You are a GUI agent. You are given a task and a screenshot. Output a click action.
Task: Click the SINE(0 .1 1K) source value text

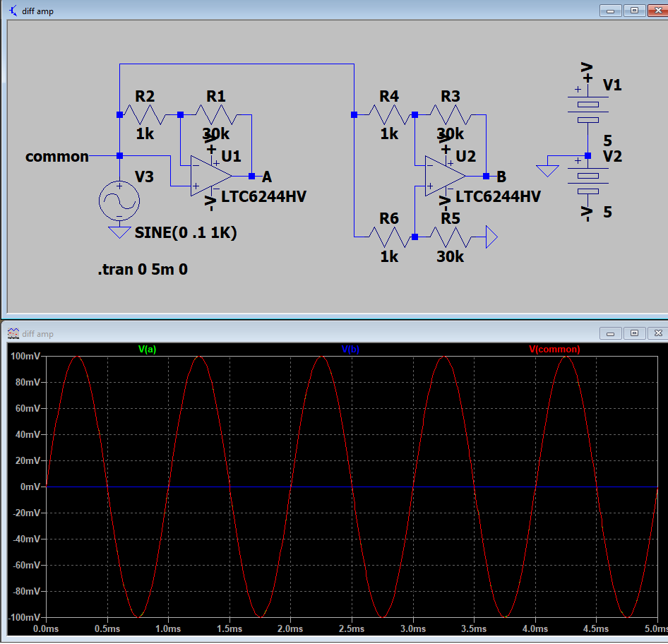[186, 232]
